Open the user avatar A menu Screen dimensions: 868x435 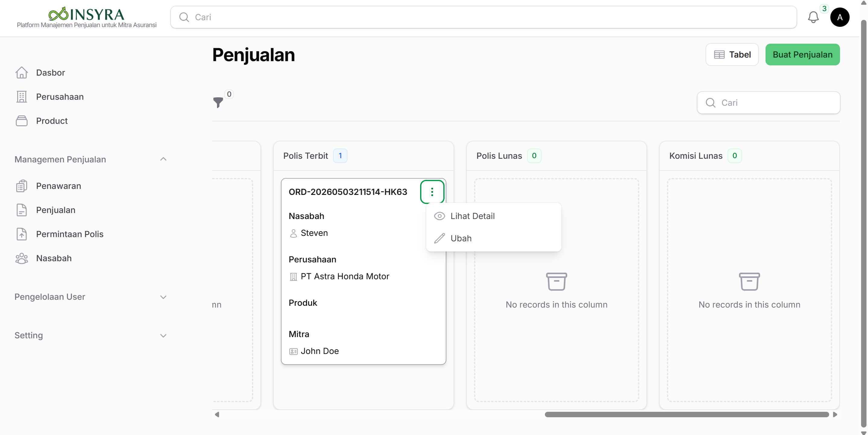pos(840,17)
